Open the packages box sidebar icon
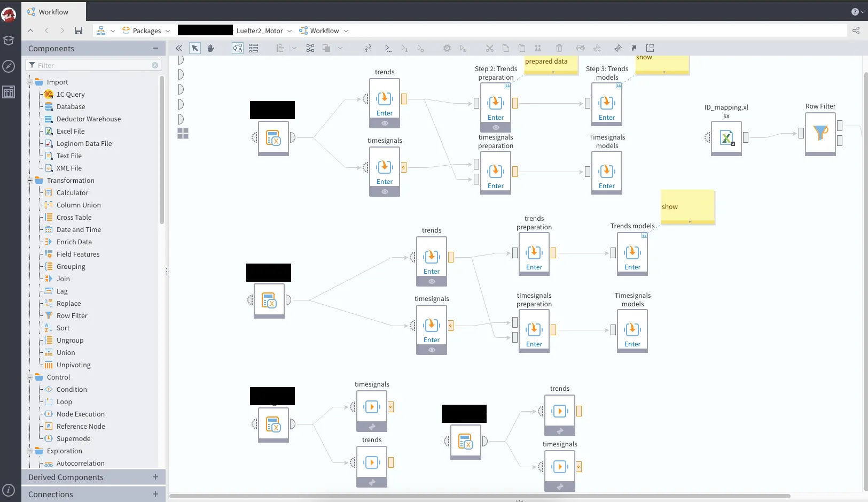 pos(9,41)
